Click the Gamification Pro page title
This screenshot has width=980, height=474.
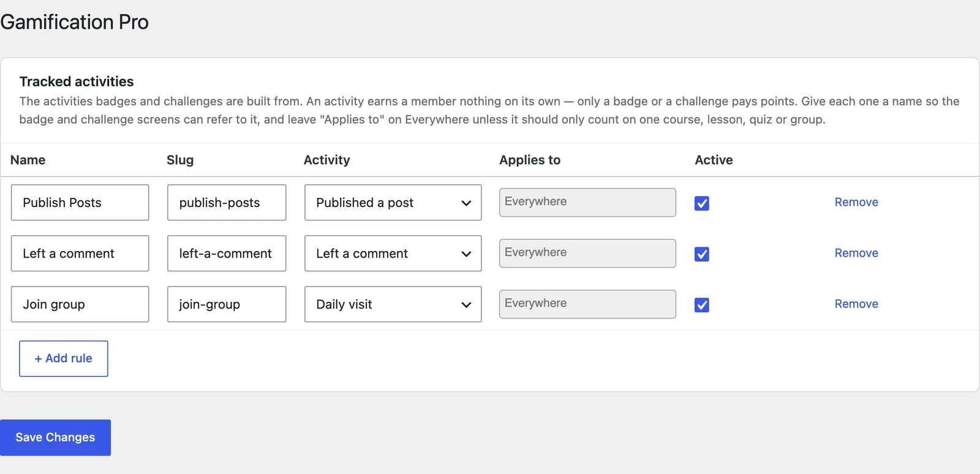click(x=74, y=22)
